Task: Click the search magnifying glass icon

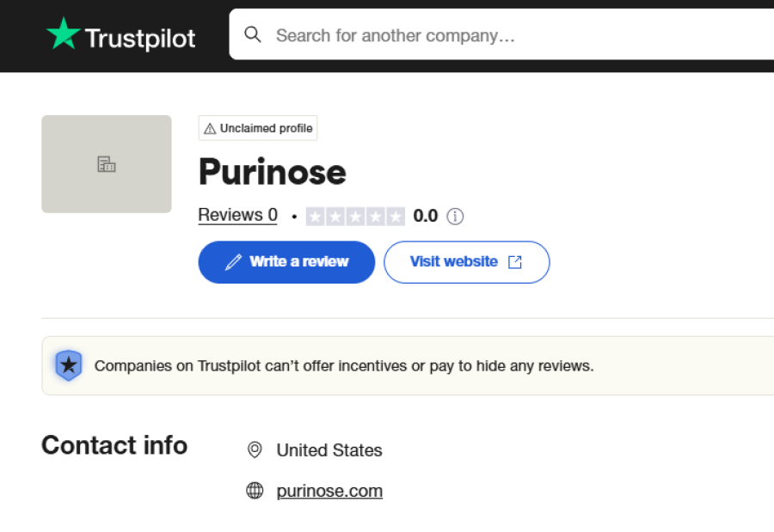Action: (x=253, y=34)
